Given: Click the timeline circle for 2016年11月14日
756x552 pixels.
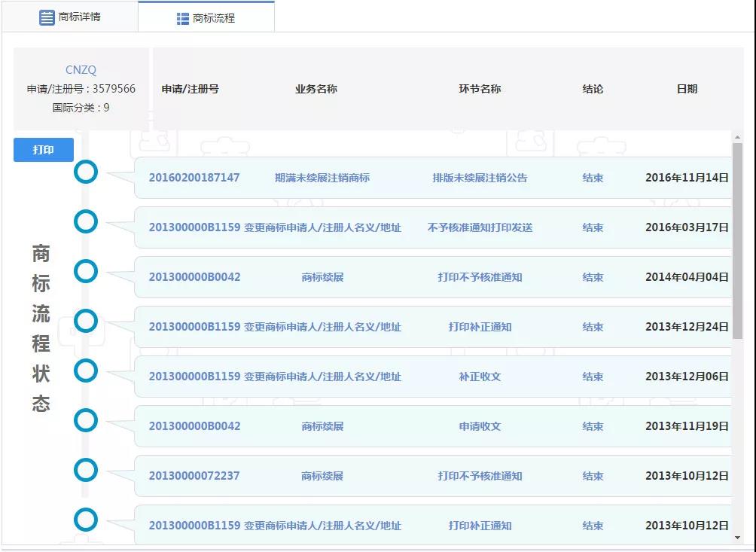Looking at the screenshot, I should click(x=86, y=172).
